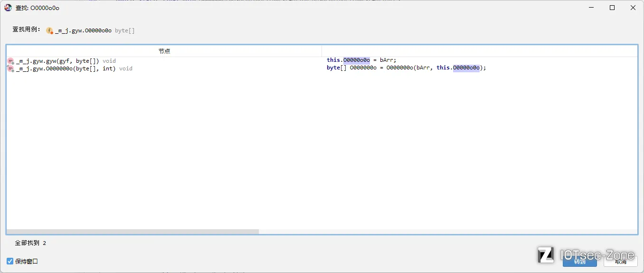Select the _m_j.gyw.O000000o(byte[], int) result row

tap(322, 68)
